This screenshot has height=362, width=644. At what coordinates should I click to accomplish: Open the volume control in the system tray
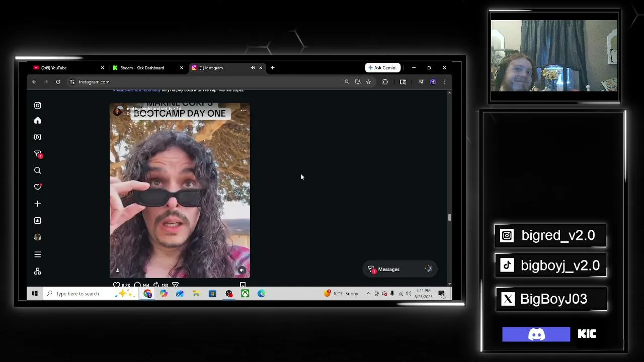click(x=409, y=294)
